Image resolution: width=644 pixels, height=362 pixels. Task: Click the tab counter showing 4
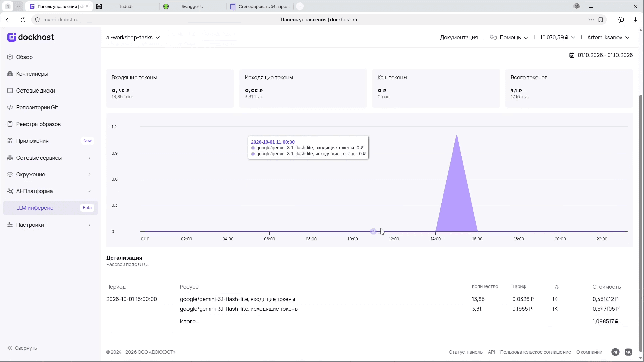8,6
